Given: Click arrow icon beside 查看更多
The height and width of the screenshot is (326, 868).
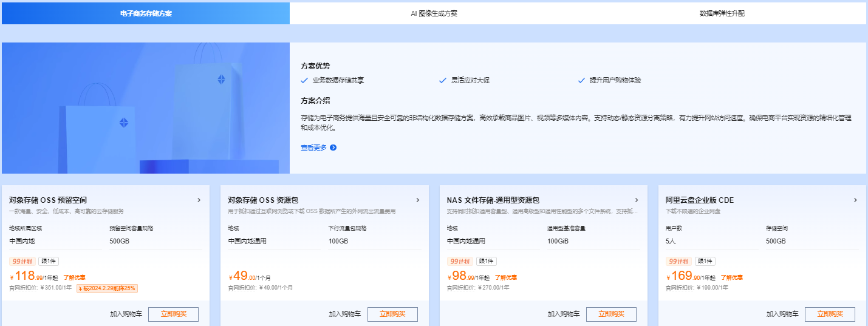Looking at the screenshot, I should tap(333, 148).
